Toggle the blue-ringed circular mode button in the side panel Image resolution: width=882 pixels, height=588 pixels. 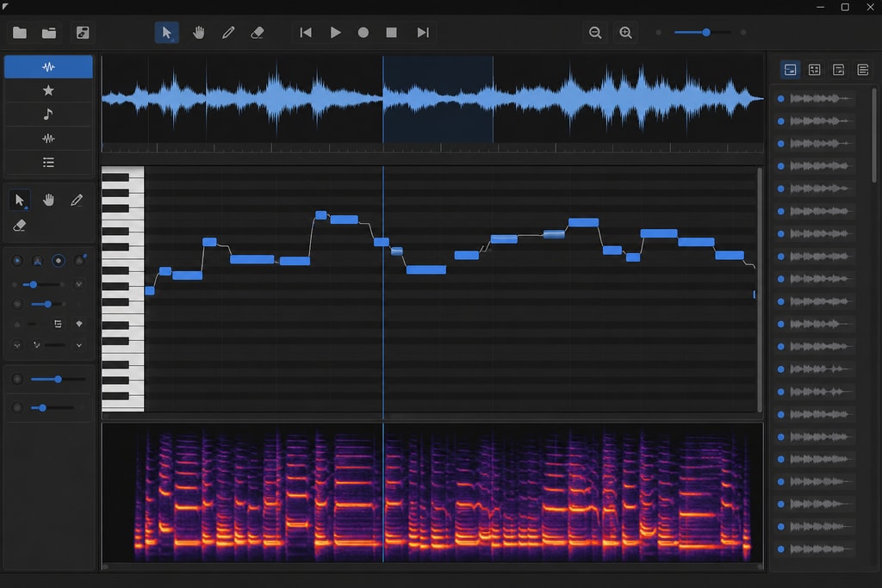pos(58,261)
